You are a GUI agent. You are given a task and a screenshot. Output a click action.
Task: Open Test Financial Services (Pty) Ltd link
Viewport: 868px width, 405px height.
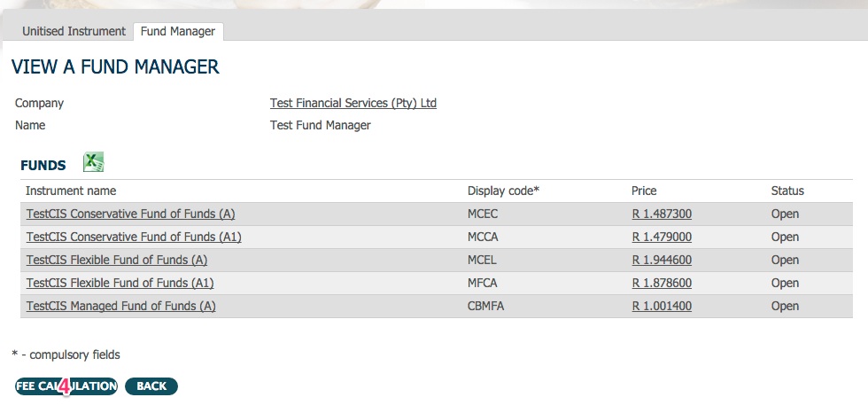(x=353, y=103)
